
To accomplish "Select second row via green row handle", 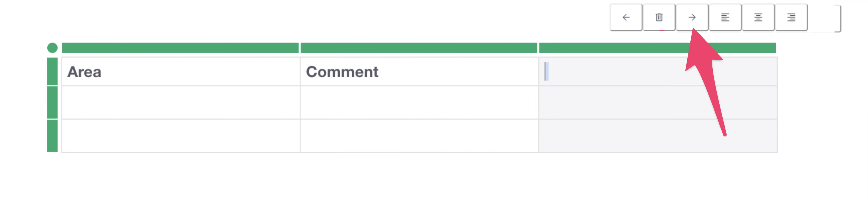I will click(x=52, y=102).
